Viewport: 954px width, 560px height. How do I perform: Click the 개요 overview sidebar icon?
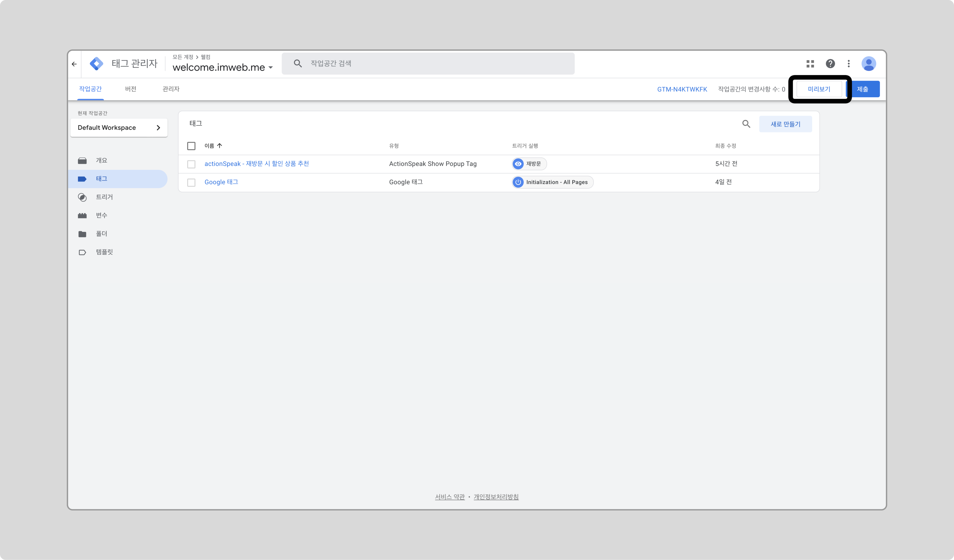click(82, 160)
